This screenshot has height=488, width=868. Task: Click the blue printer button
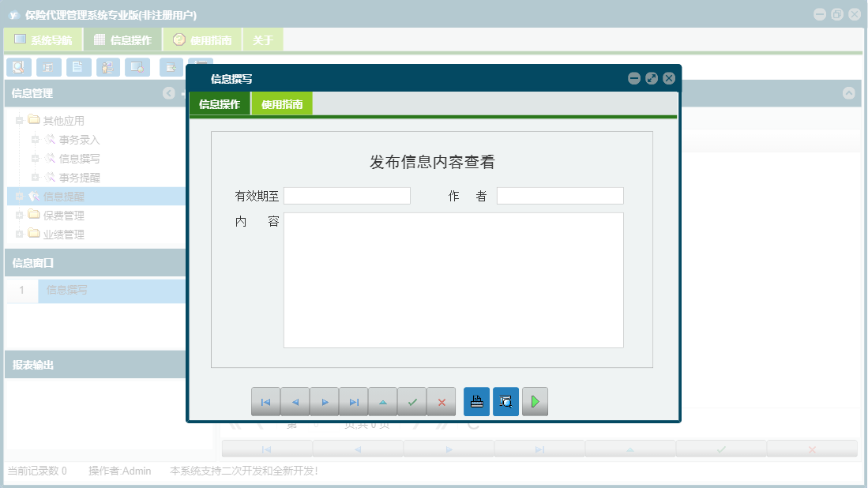476,402
